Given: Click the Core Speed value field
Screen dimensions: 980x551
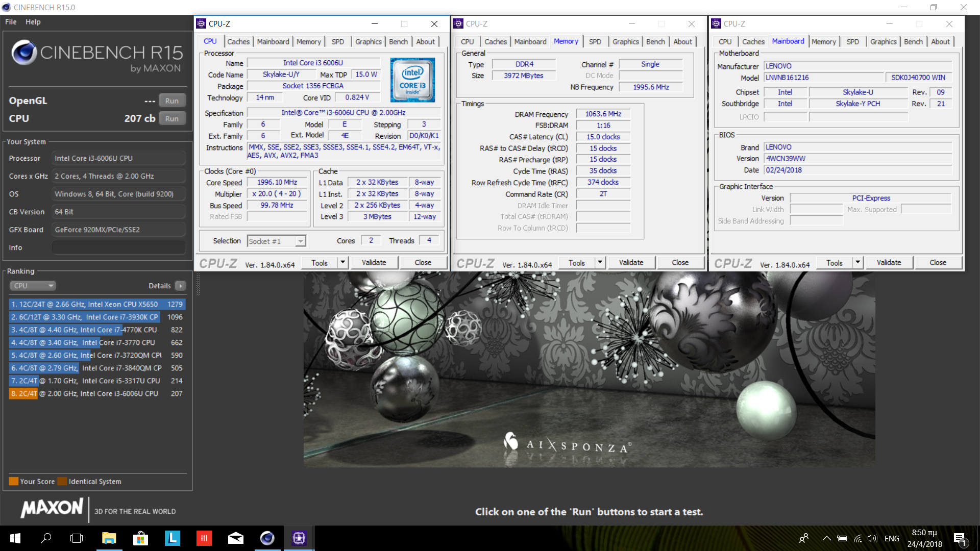Looking at the screenshot, I should (277, 182).
